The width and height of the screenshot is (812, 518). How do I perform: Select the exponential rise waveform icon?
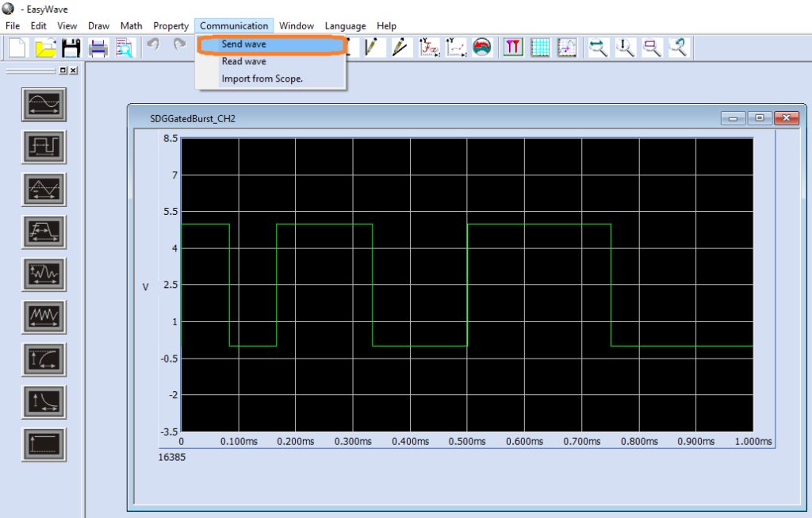point(43,359)
